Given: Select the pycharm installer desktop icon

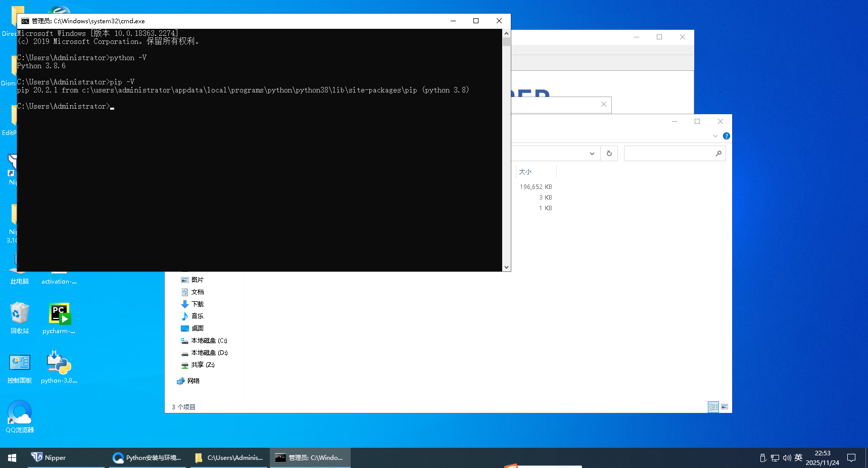Looking at the screenshot, I should point(59,314).
